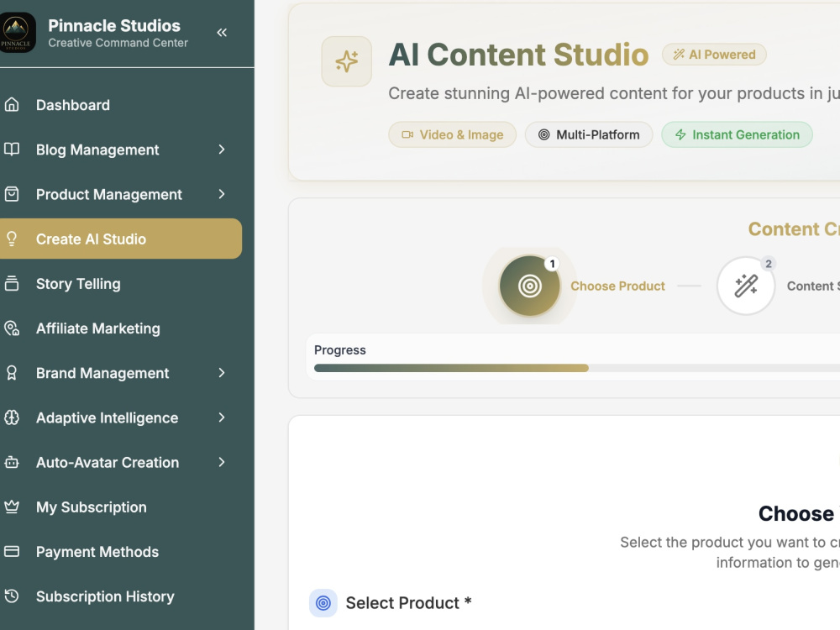Click the blue target icon beside Select Product

tap(323, 603)
